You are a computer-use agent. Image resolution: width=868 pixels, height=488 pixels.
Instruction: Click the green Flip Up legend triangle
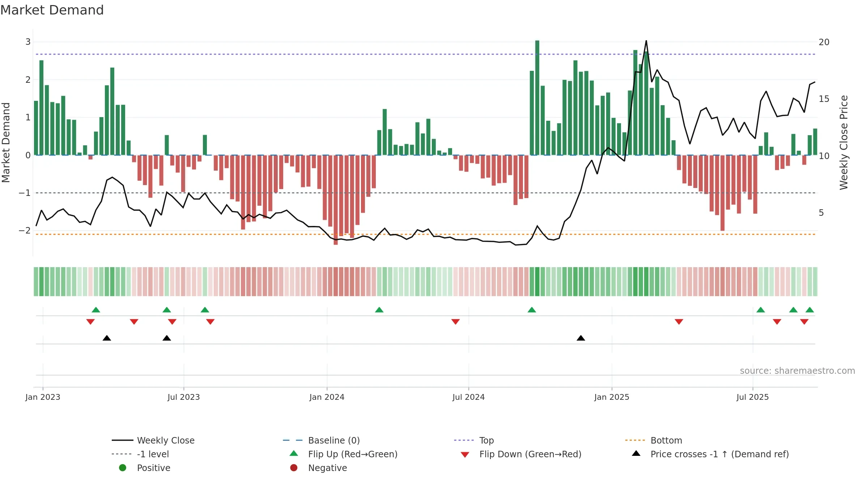click(x=294, y=453)
